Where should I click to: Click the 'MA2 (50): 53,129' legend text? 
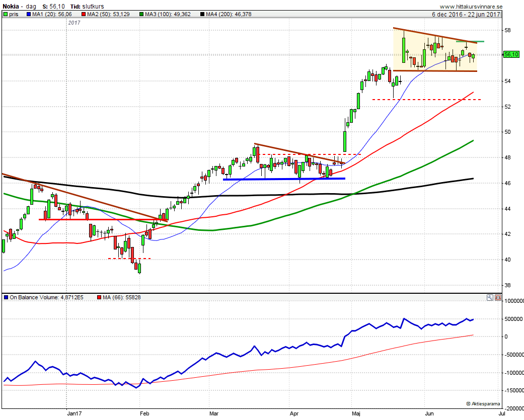pos(108,15)
